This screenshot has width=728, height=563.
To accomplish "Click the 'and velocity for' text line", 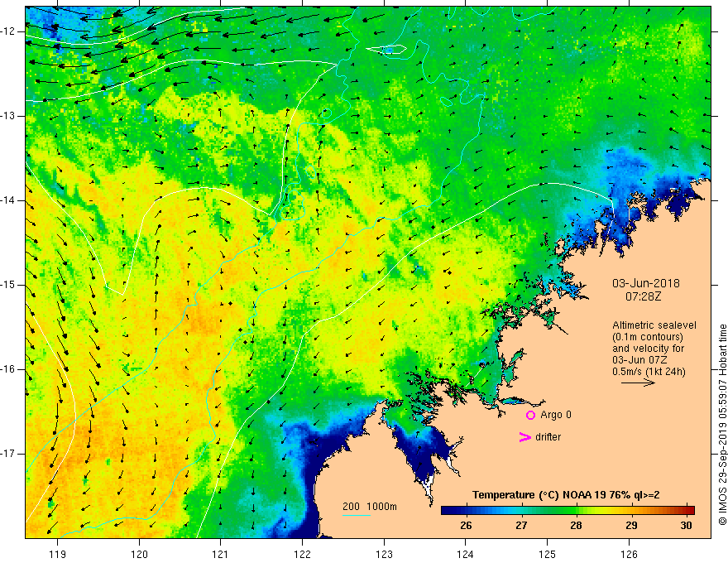I will [x=648, y=349].
